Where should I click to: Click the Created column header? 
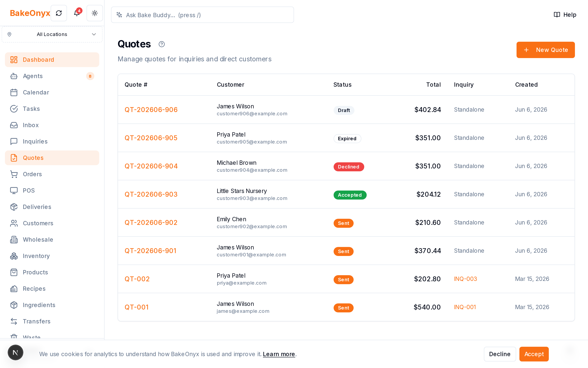click(526, 85)
